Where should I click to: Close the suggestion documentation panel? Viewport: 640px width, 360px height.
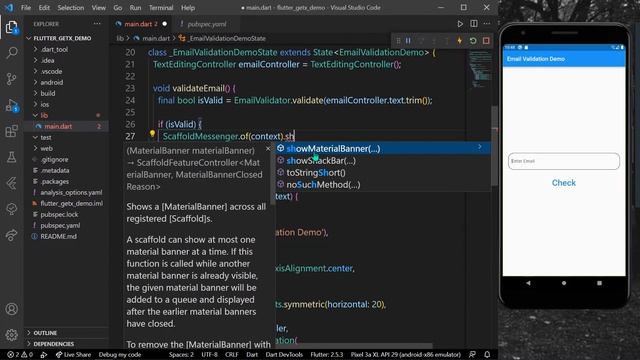[268, 149]
